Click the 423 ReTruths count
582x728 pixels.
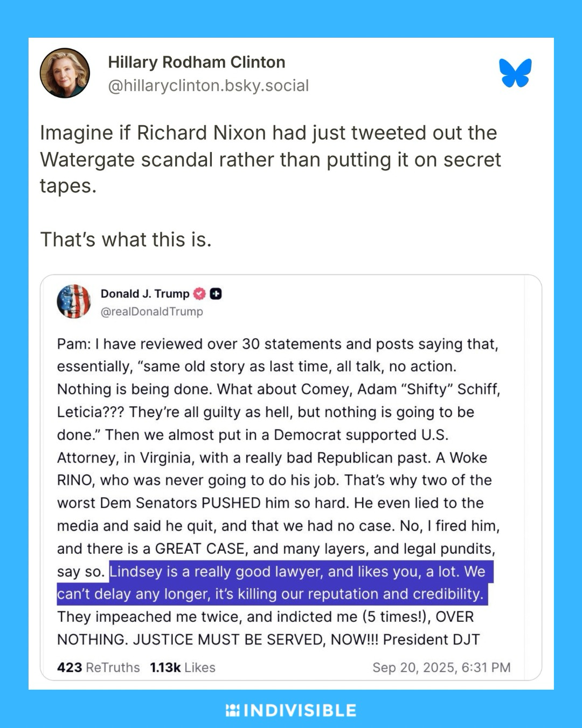tap(98, 668)
